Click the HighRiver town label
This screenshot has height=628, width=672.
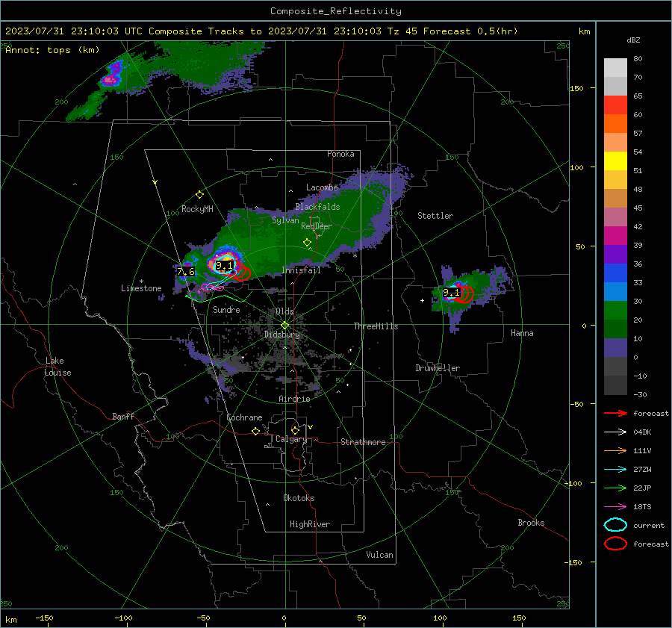[310, 524]
